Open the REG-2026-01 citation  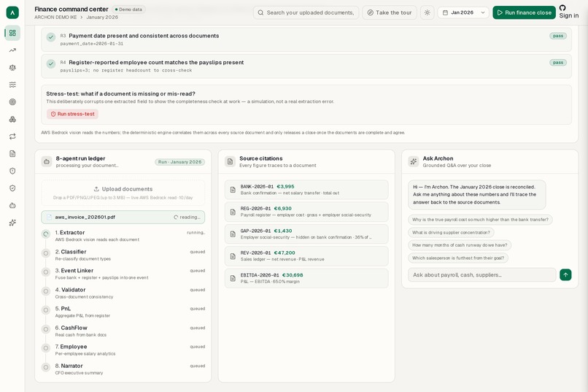(x=306, y=212)
